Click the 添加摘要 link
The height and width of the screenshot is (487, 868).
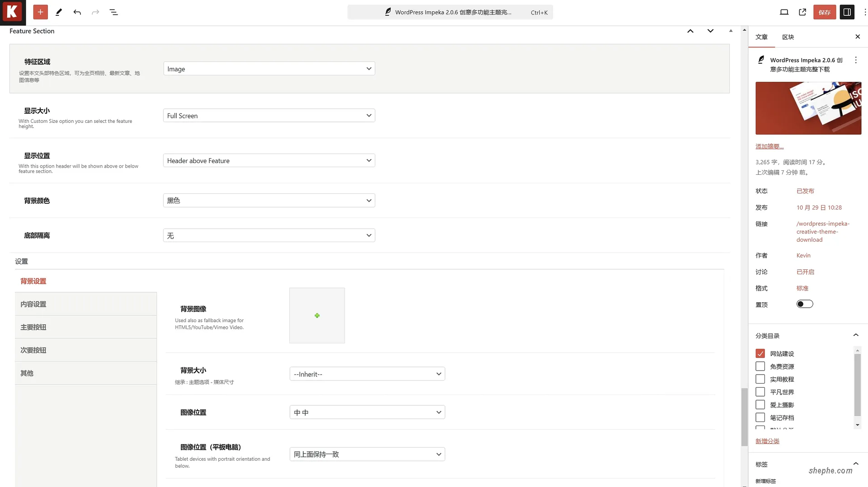click(x=769, y=146)
